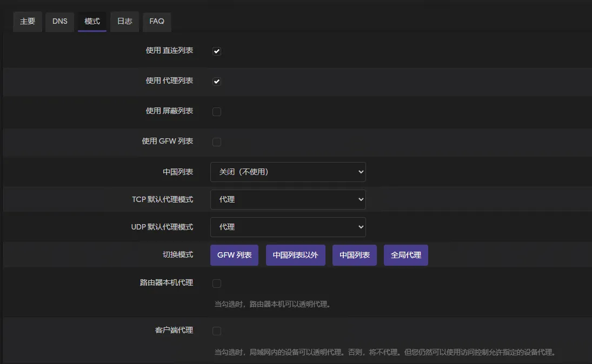Tick the 使用 GFW 列表 checkbox

[217, 142]
